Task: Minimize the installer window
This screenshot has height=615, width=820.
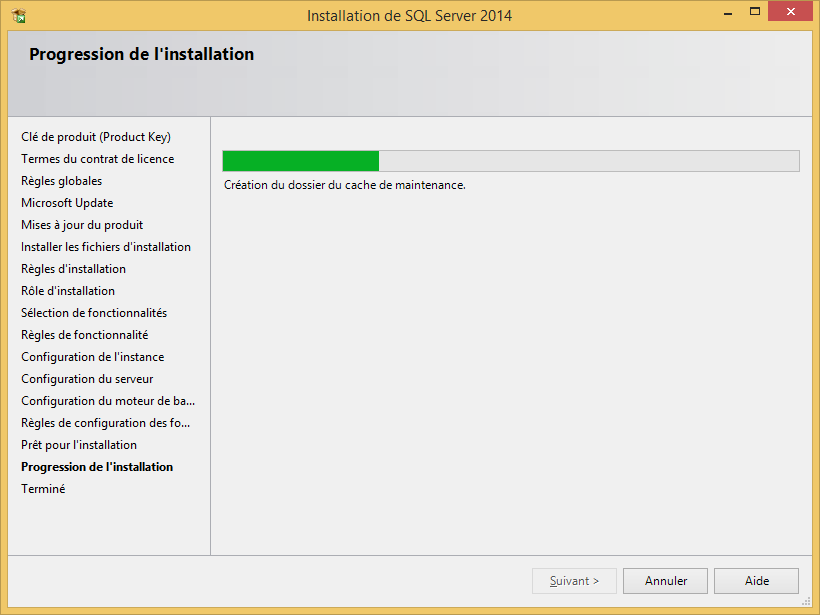Action: click(x=727, y=13)
